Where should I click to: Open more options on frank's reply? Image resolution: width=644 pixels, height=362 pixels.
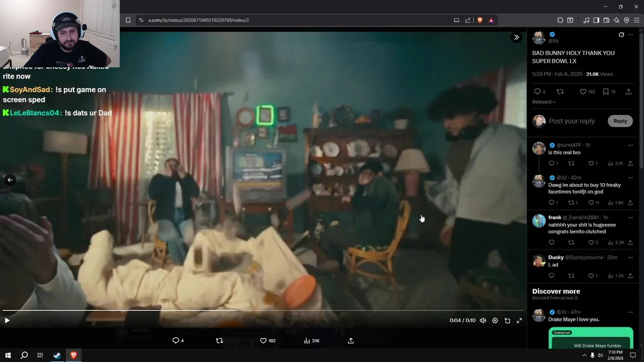pos(630,218)
